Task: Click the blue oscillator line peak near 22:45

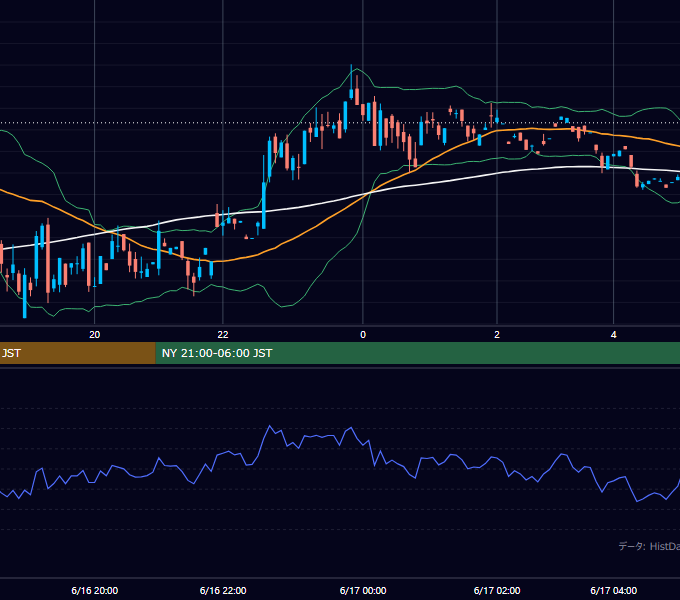Action: (270, 426)
